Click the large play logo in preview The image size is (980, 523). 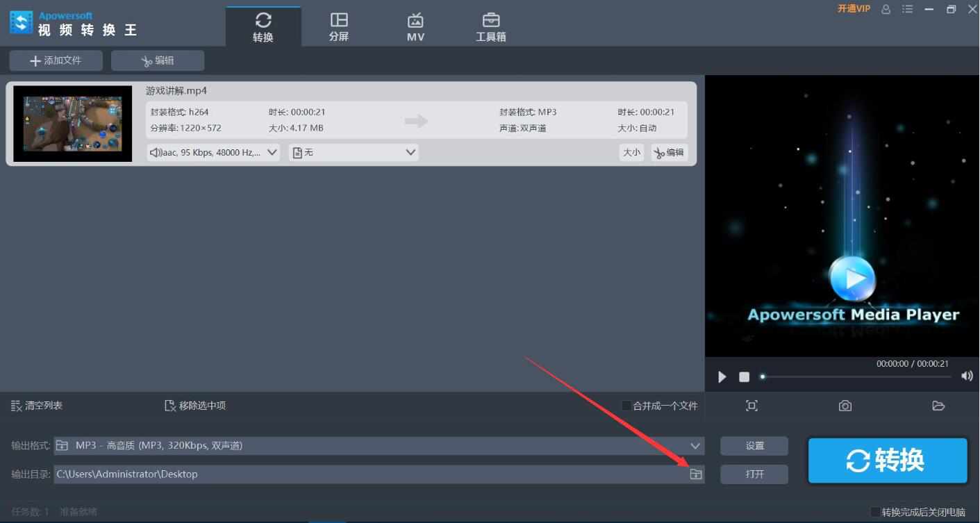852,279
